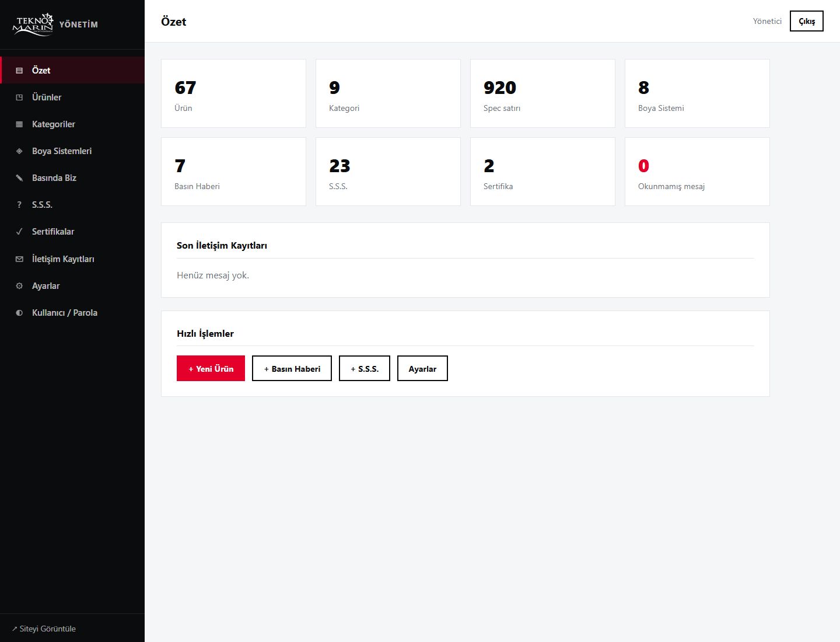The height and width of the screenshot is (642, 840).
Task: Click the Ürünler sidebar icon
Action: [19, 97]
